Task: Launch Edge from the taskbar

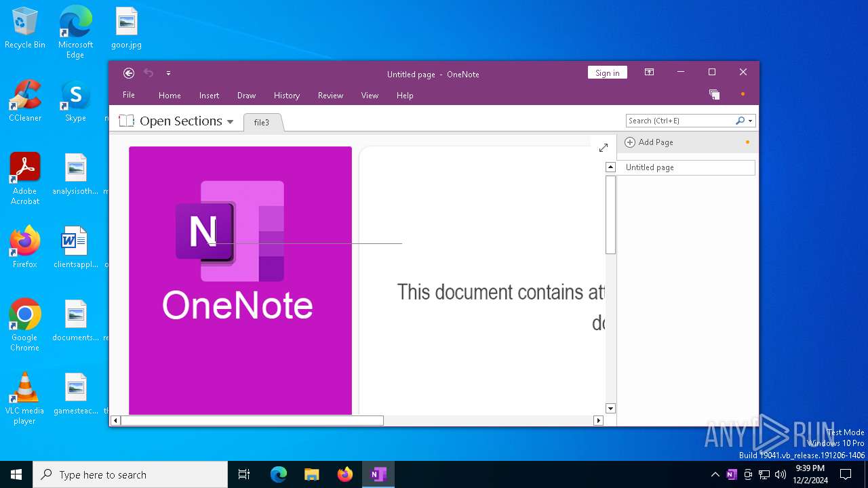Action: [279, 474]
